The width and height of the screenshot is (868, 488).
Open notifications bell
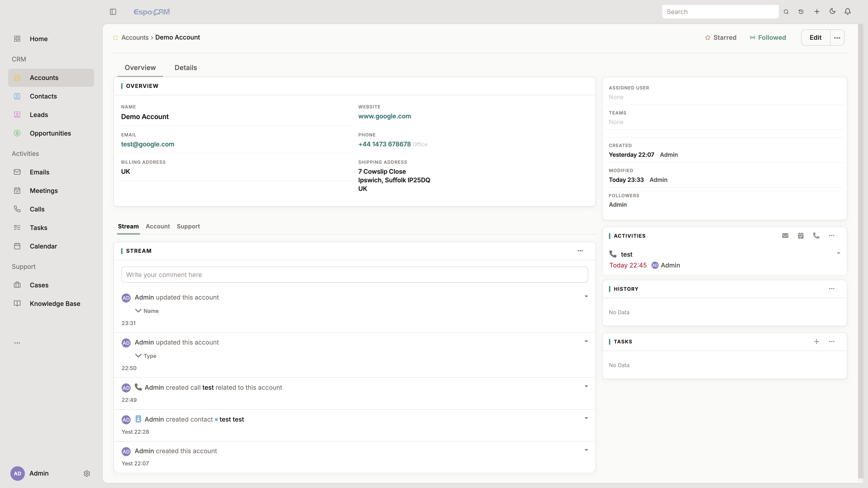pyautogui.click(x=848, y=12)
